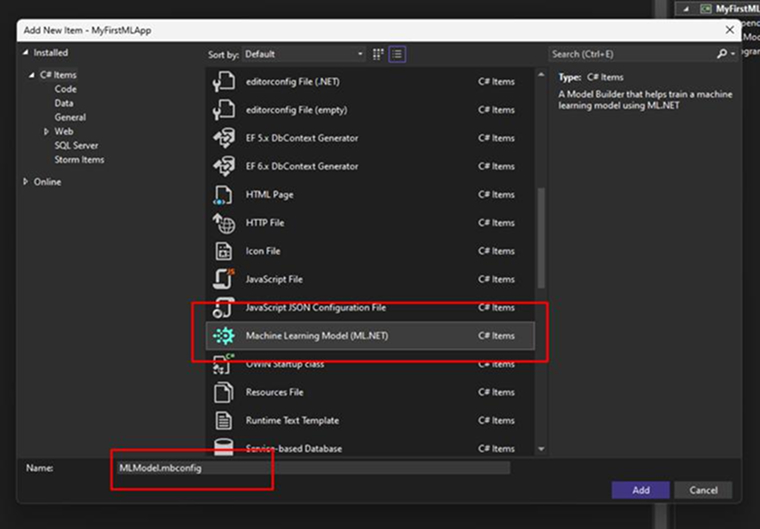The width and height of the screenshot is (760, 529).
Task: Expand the Online category
Action: [26, 182]
